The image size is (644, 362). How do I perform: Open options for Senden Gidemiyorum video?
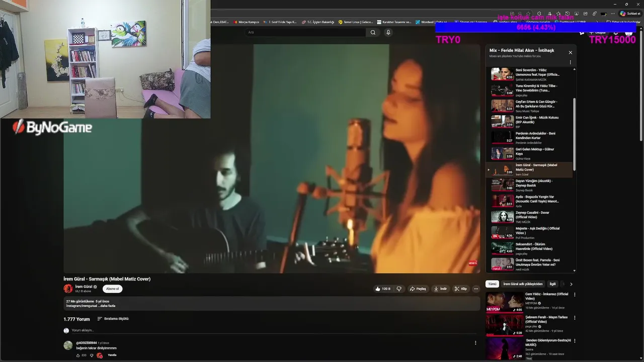pyautogui.click(x=575, y=341)
